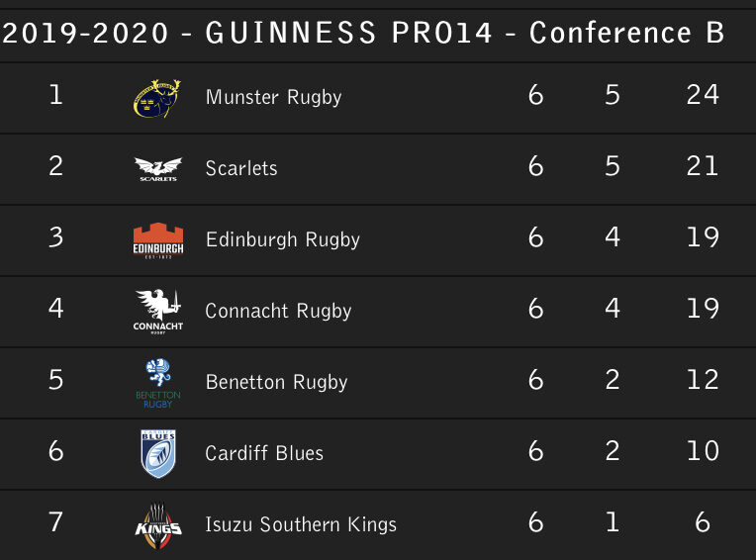Click the Benetton Rugby lion logo

click(158, 383)
